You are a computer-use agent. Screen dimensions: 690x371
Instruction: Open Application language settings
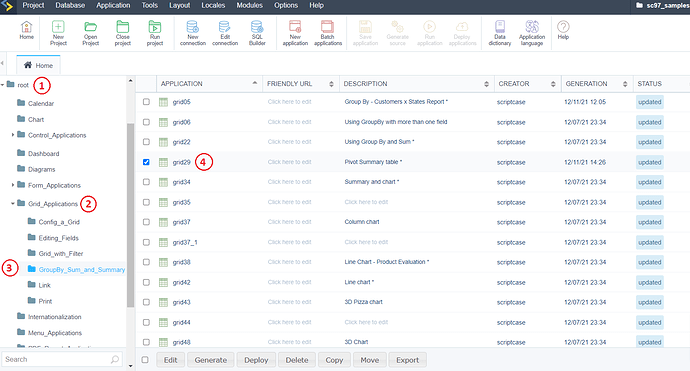[x=532, y=33]
